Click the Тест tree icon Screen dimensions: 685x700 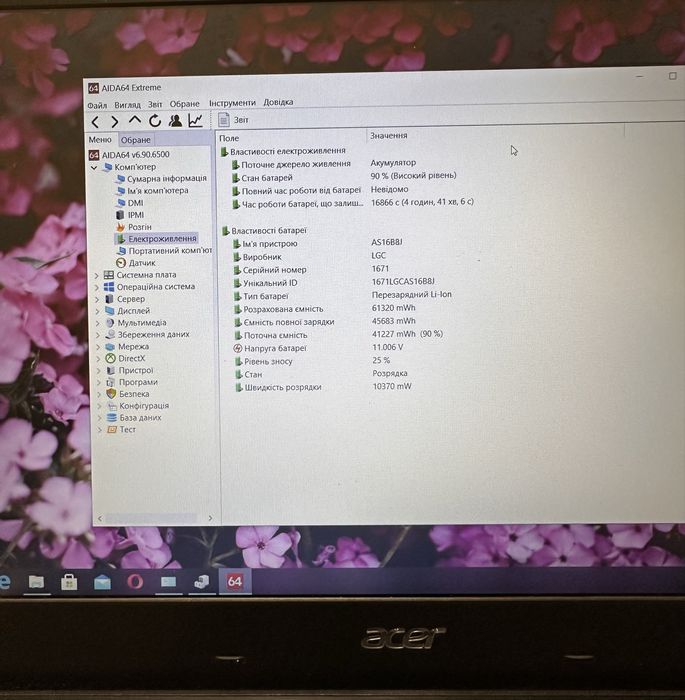click(112, 430)
